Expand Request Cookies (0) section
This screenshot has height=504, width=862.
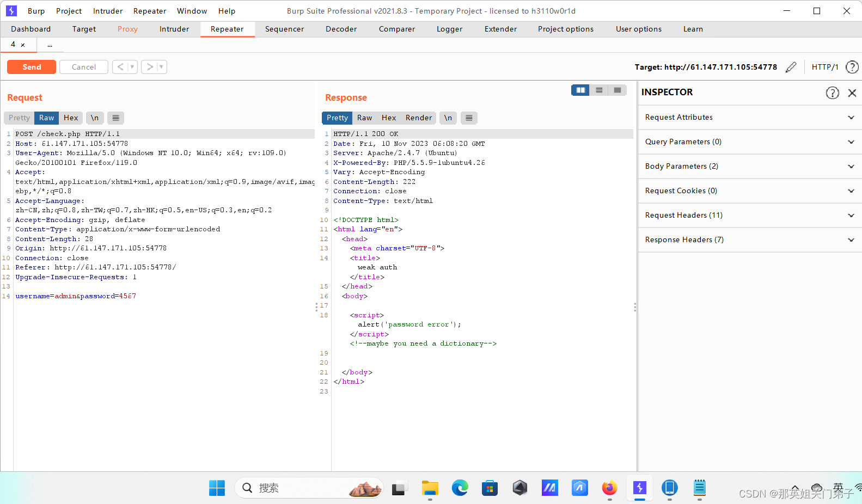(750, 191)
